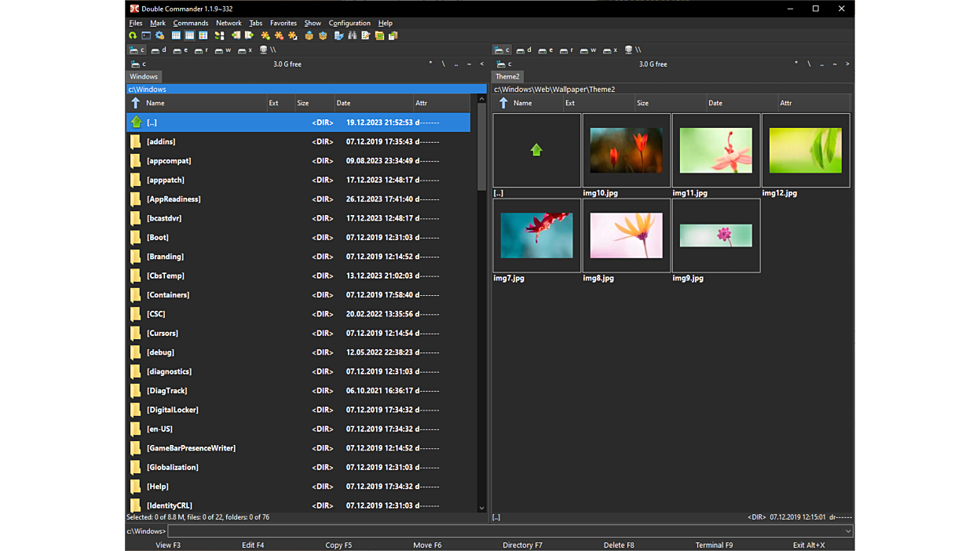
Task: Expand the command line history dropdown arrow
Action: [848, 531]
